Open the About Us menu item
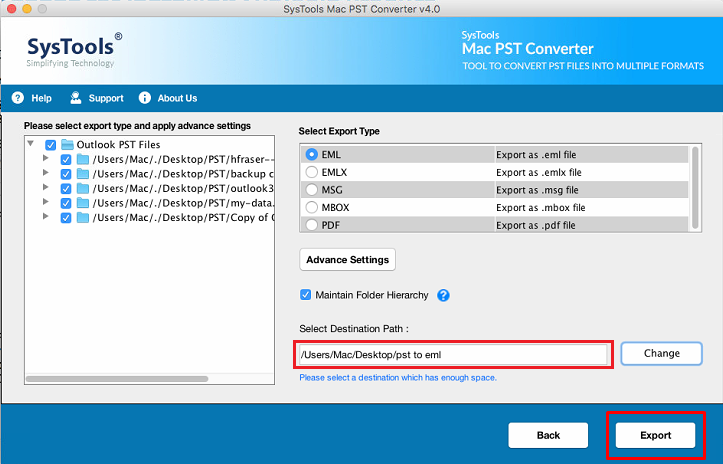723x464 pixels. 177,98
